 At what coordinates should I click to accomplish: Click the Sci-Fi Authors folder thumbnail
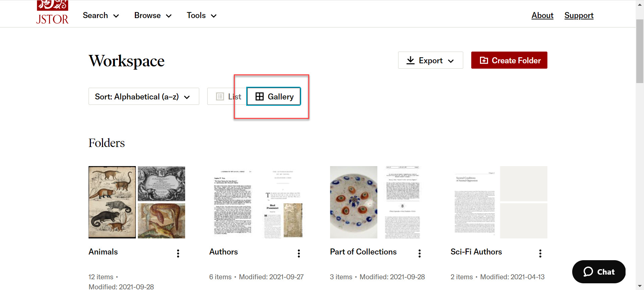(499, 202)
